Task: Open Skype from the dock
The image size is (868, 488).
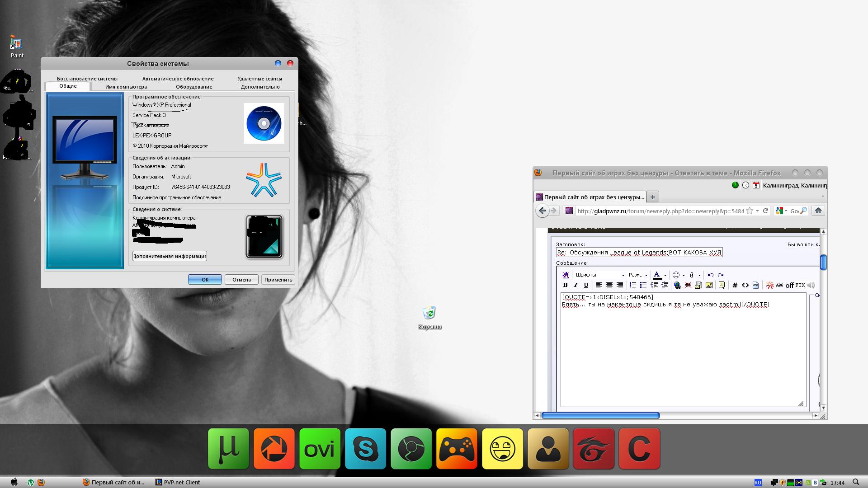Action: click(365, 449)
